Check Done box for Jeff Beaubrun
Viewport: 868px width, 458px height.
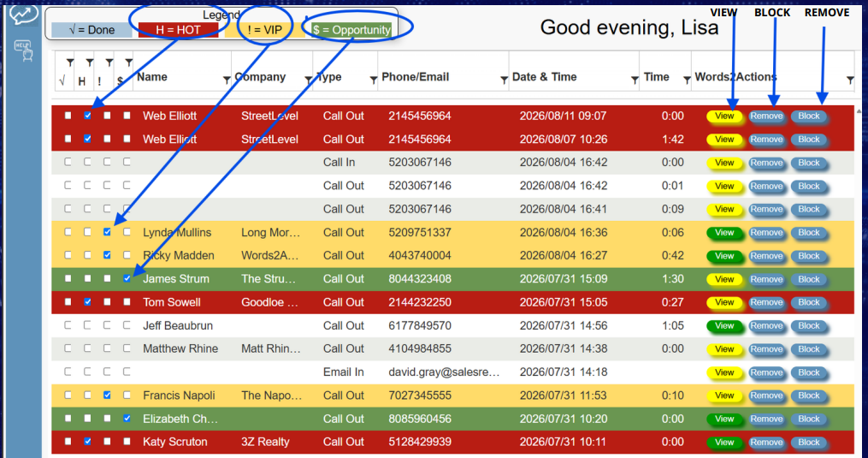tap(68, 325)
